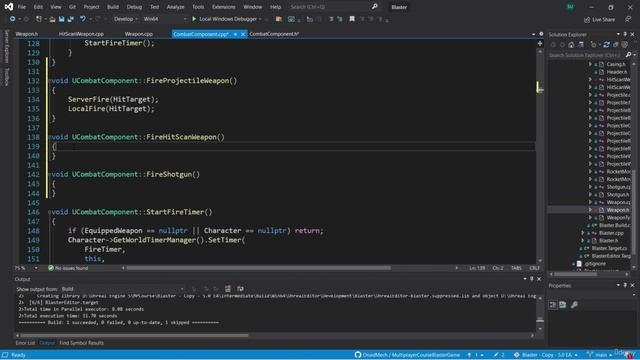
Task: Select Header.h in Solution Explorer
Action: point(616,72)
